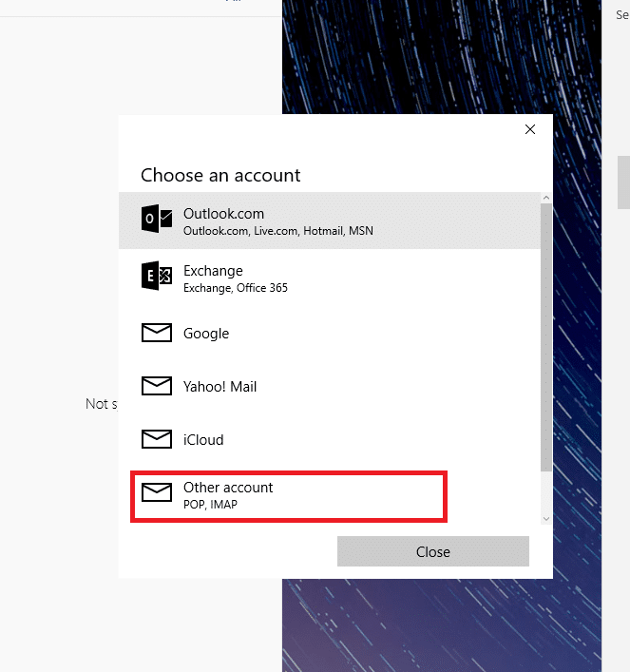Select Other account POP, IMAP

330,496
